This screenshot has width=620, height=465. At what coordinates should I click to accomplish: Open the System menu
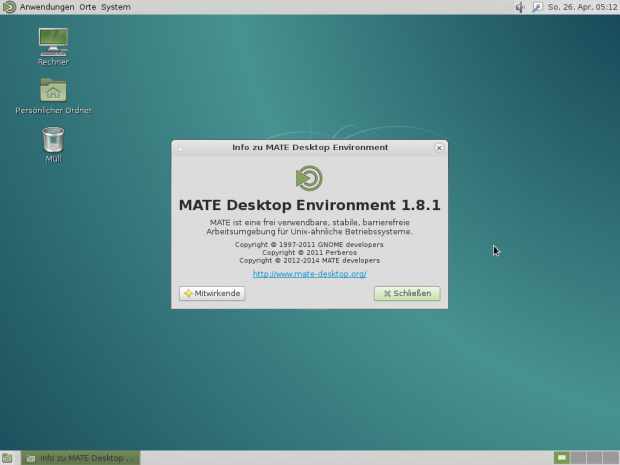pos(115,7)
